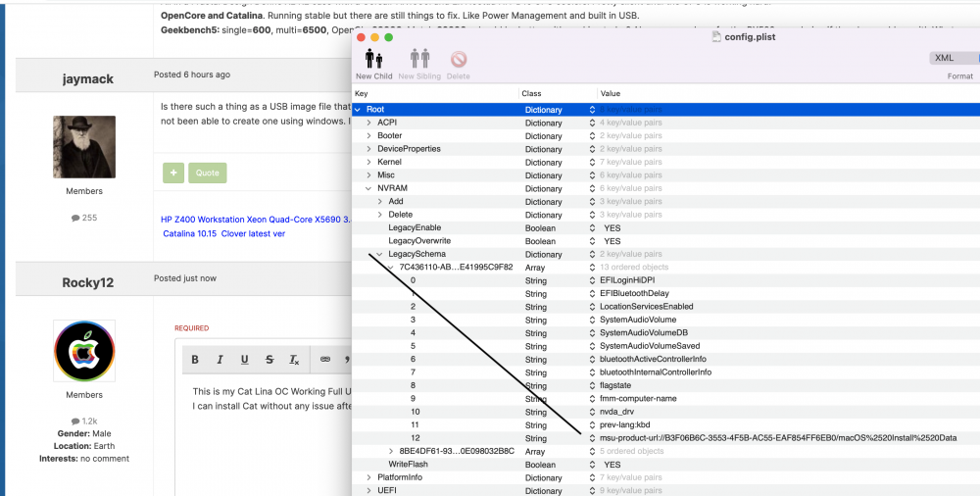This screenshot has height=496, width=980.
Task: Click the prev-lang:kbd string value
Action: (x=625, y=424)
